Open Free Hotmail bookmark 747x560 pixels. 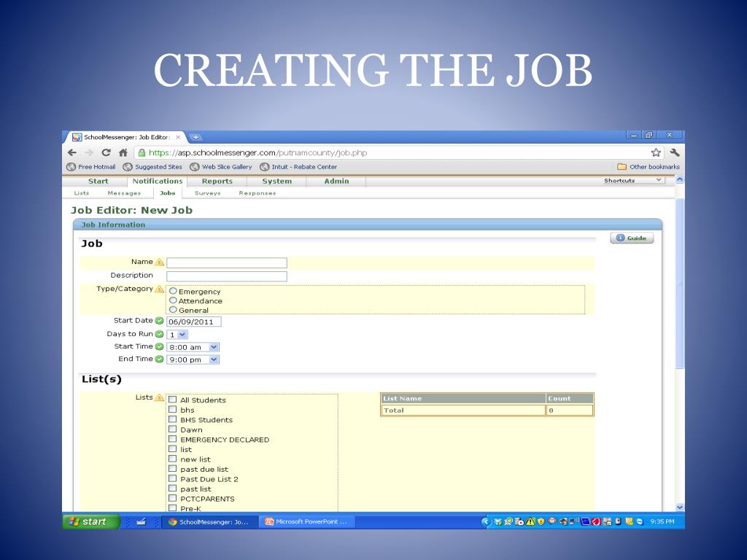coord(91,167)
